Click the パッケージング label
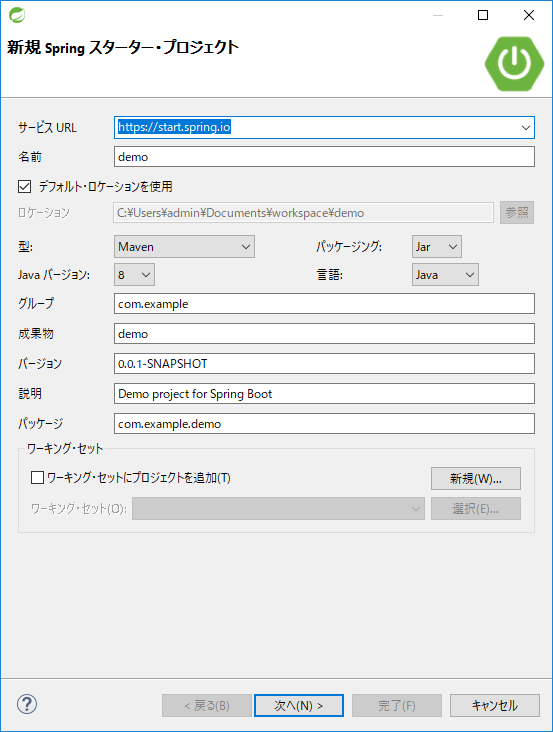The image size is (553, 732). pos(349,246)
